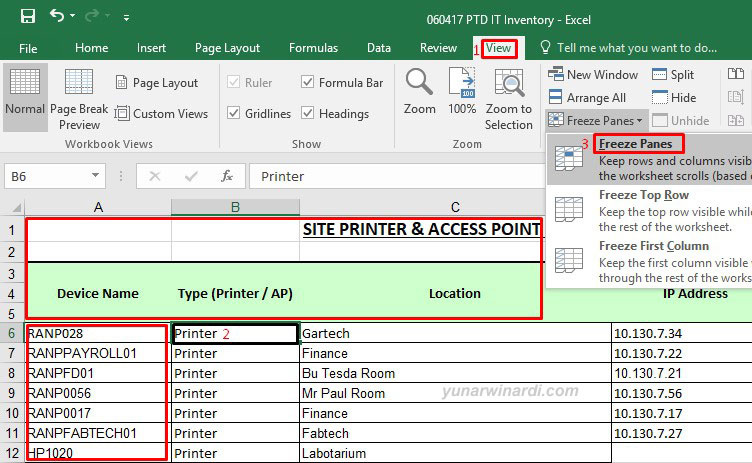The height and width of the screenshot is (463, 752).
Task: Click the Zoom magnifier button
Action: point(419,91)
